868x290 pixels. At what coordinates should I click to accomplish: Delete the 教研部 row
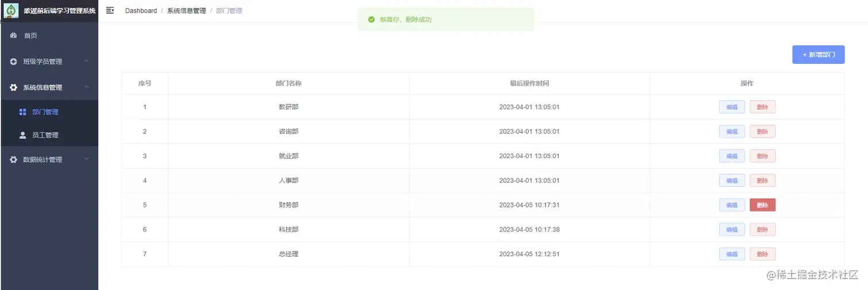click(762, 107)
